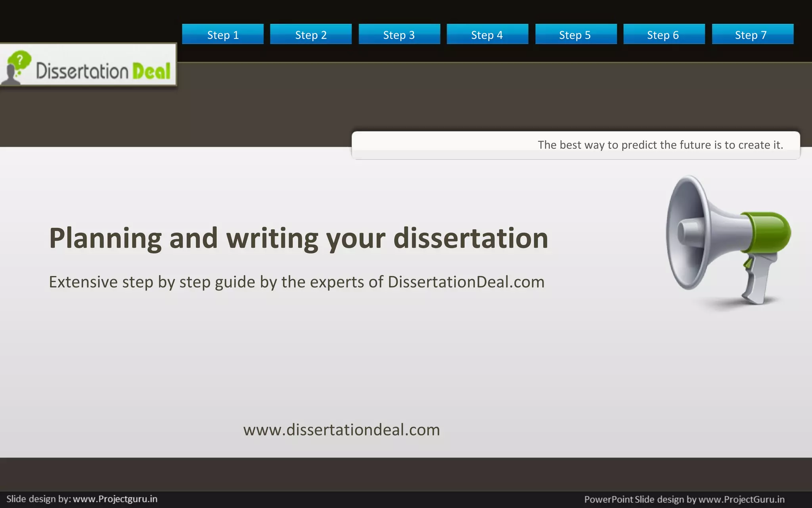Navigate to Step 6
Viewport: 812px width, 508px height.
click(663, 35)
